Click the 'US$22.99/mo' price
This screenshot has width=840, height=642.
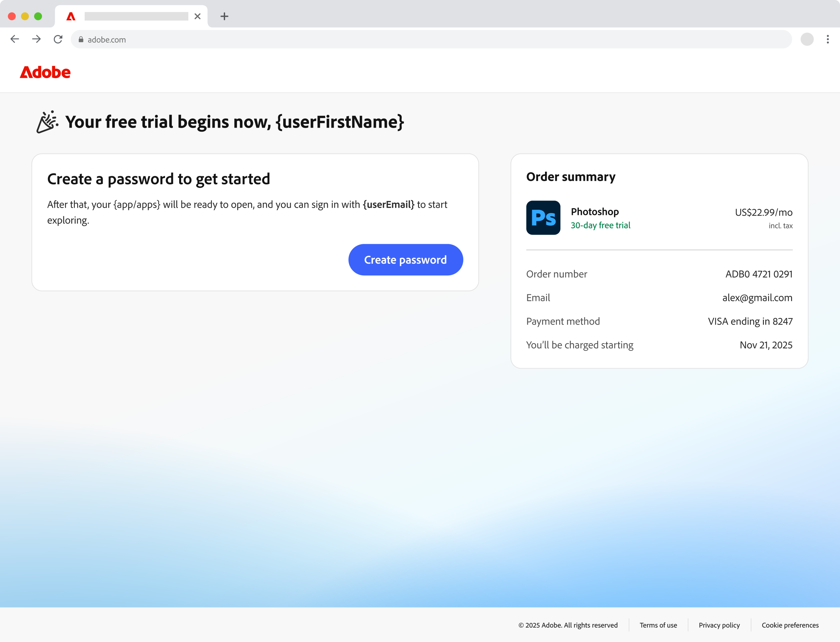pyautogui.click(x=764, y=212)
